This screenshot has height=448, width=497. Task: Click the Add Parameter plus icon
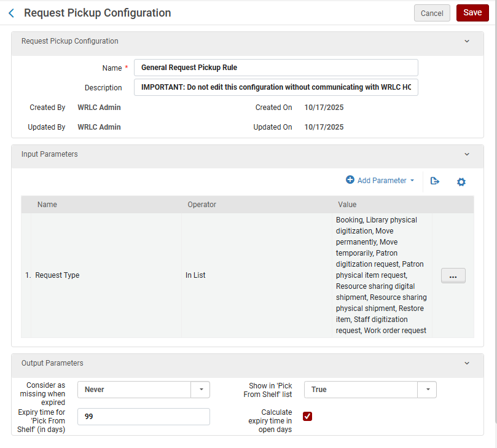click(x=350, y=180)
